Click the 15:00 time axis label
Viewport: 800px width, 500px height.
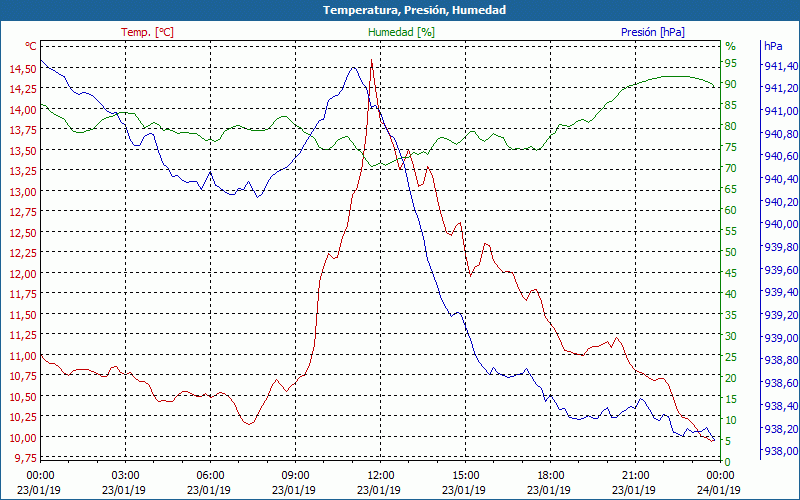pyautogui.click(x=465, y=476)
